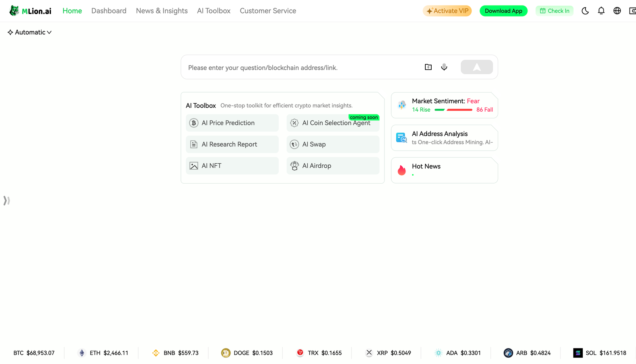
Task: Click ETH price $2,466.11
Action: point(116,353)
